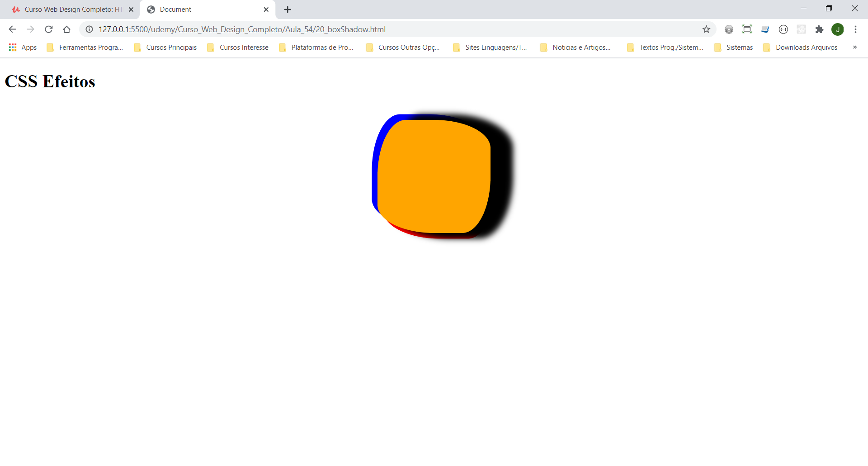Open Downloads Arquivos bookmark folder
Screen dimensions: 868x466
(801, 48)
